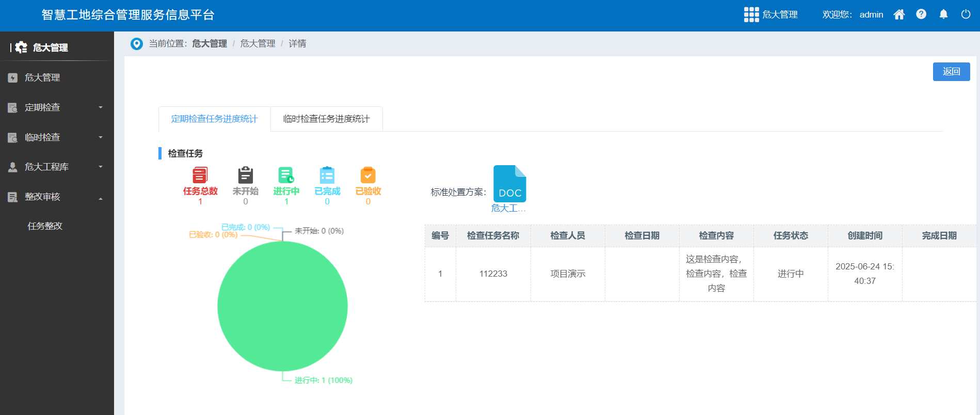Click the green 进行中 status icon
Screen dimensions: 980x415
pyautogui.click(x=286, y=175)
